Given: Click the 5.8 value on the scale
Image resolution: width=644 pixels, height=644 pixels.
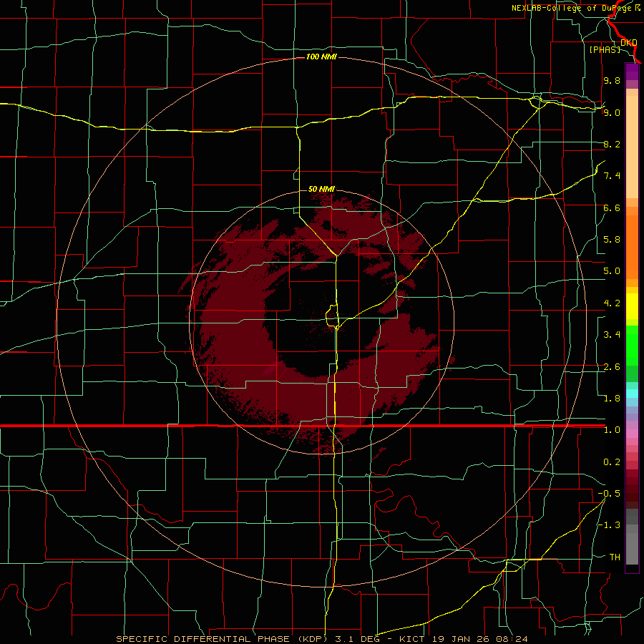Looking at the screenshot, I should [x=612, y=240].
